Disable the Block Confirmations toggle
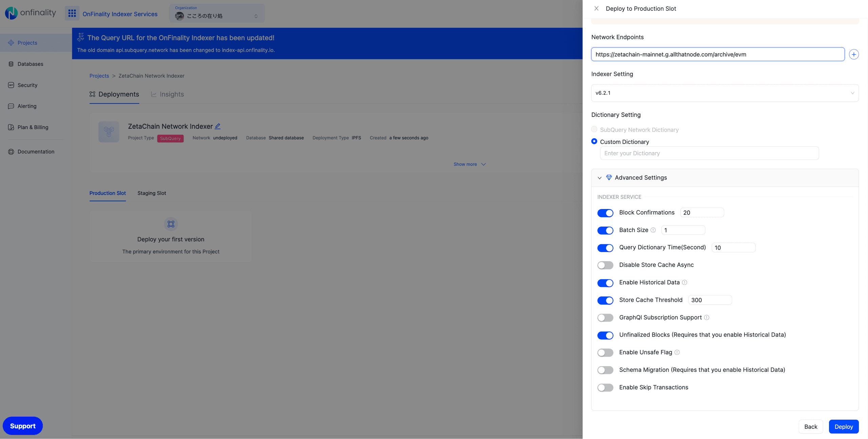 tap(605, 213)
